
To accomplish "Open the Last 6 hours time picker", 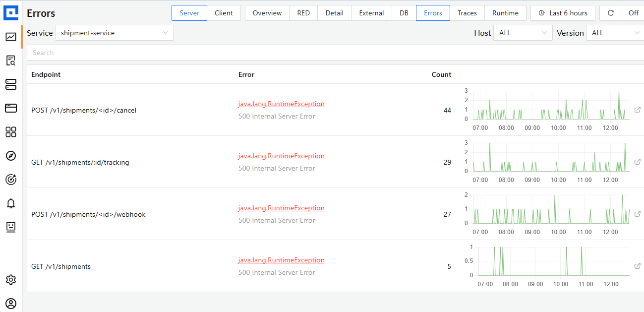I will 563,13.
